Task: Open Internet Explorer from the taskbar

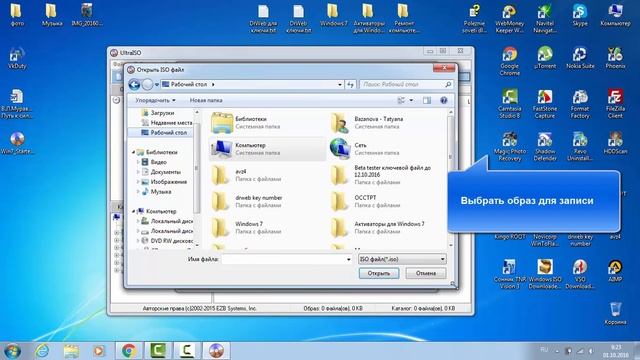Action: pyautogui.click(x=42, y=351)
